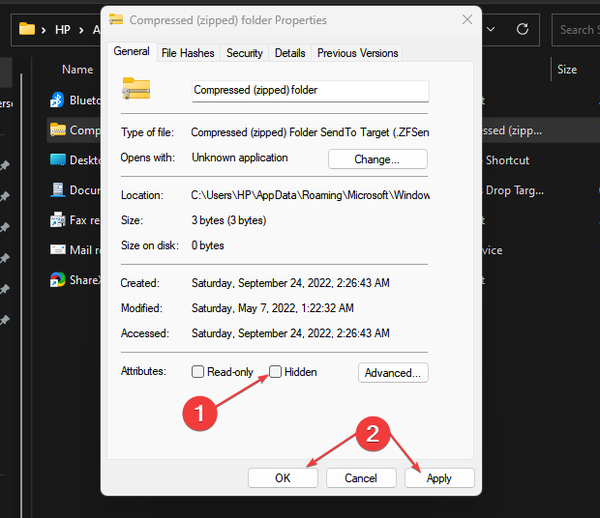Click the zipped folder icon in Properties dialog
The image size is (600, 518).
pos(135,90)
